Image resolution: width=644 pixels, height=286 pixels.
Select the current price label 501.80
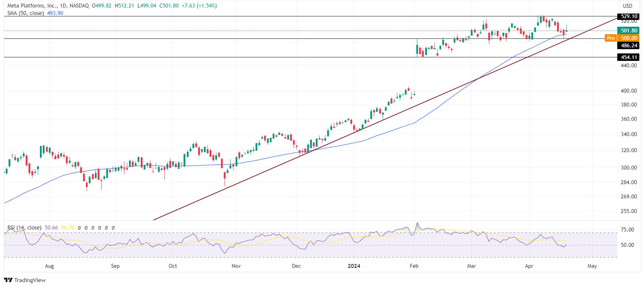click(x=629, y=31)
